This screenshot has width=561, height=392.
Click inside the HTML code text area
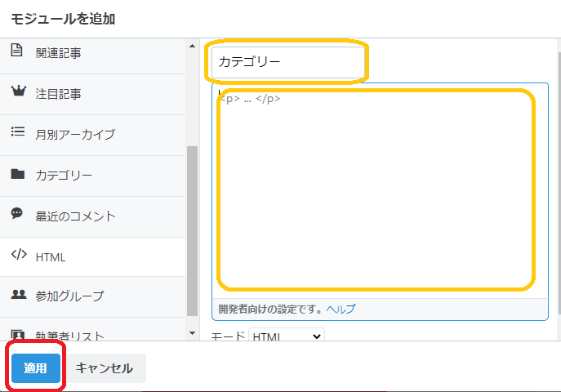pos(380,191)
